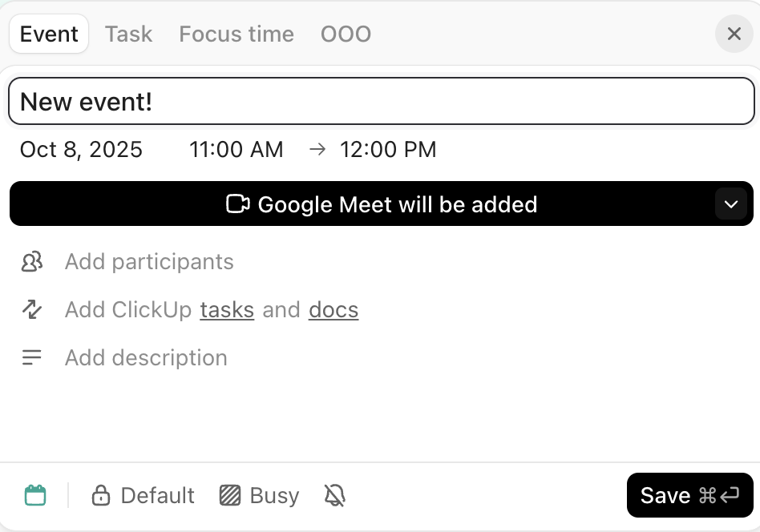Open the event date picker for Oct 8
This screenshot has width=760, height=532.
coord(81,150)
